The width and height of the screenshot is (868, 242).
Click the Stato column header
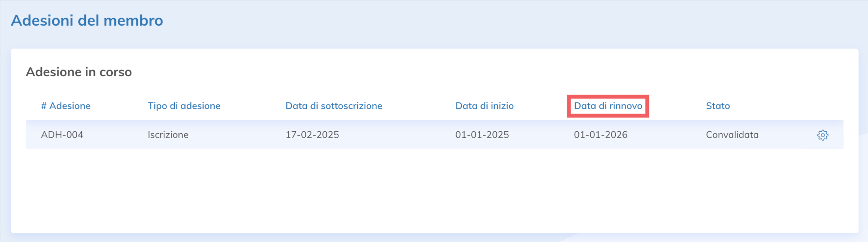pyautogui.click(x=718, y=106)
